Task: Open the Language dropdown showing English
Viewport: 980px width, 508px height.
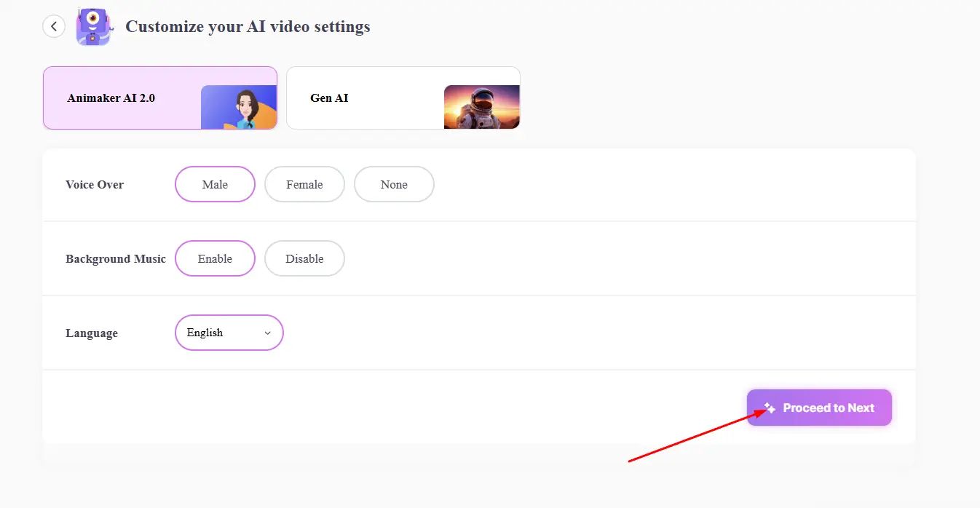Action: tap(229, 333)
